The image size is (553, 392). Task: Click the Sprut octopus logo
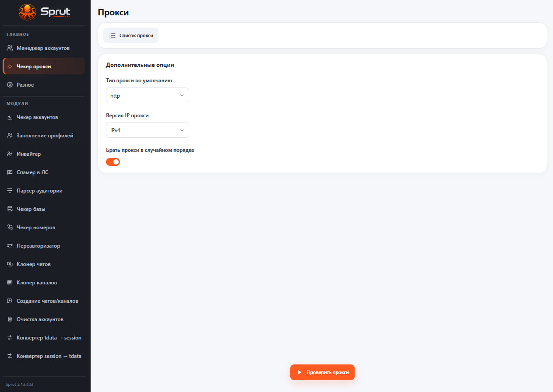[x=28, y=12]
